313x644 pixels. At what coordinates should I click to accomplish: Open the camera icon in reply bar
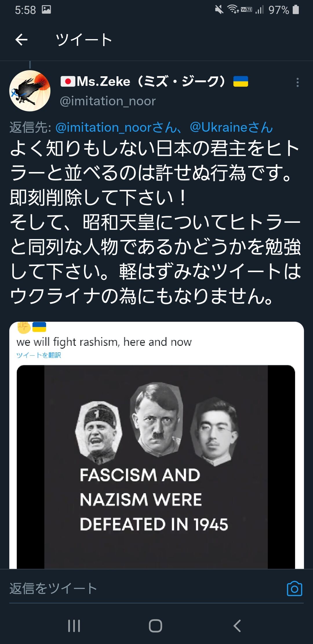[x=294, y=589]
